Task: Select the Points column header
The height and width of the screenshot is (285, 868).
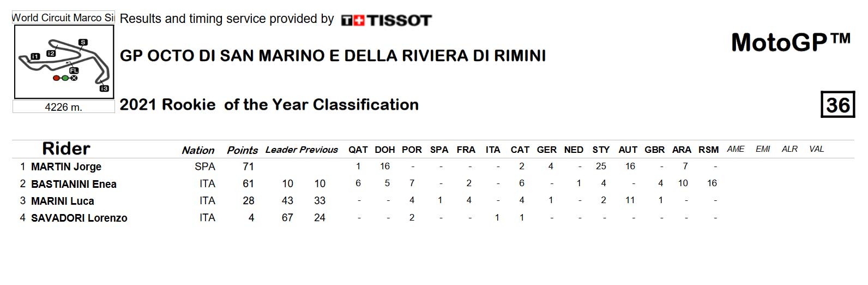Action: 242,150
